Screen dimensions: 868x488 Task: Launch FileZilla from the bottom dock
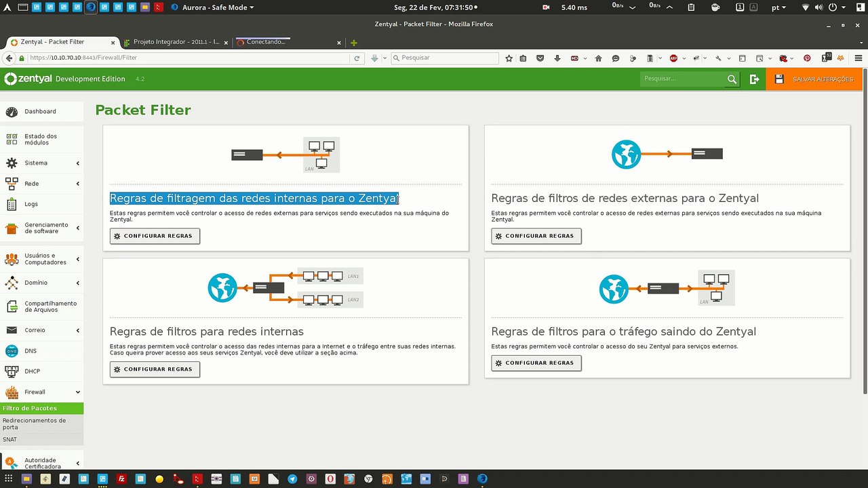[x=121, y=479]
